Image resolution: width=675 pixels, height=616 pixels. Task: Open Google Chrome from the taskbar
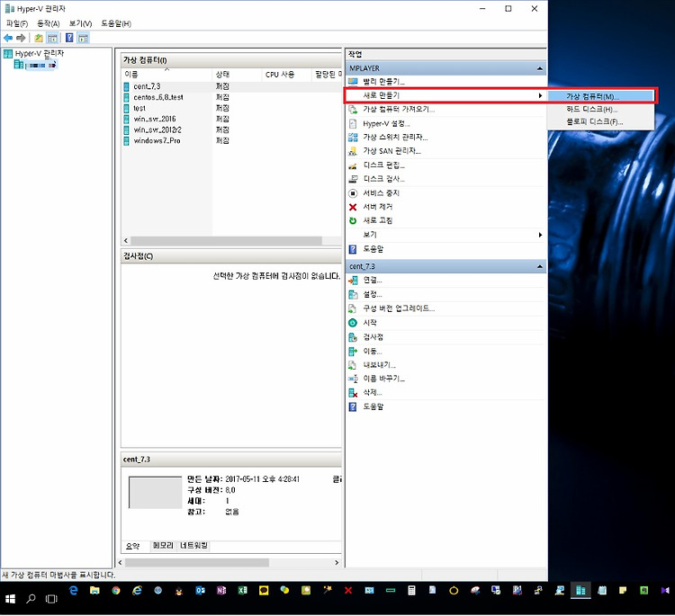(116, 591)
